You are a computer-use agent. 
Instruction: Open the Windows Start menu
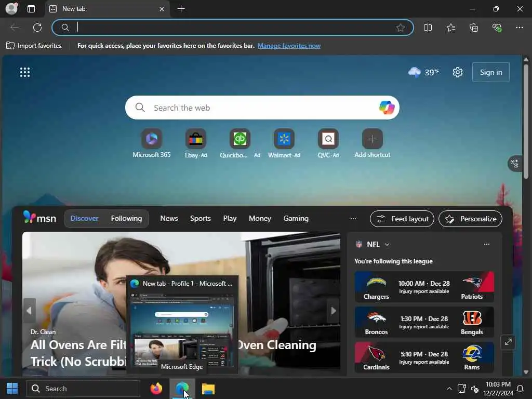click(x=12, y=389)
